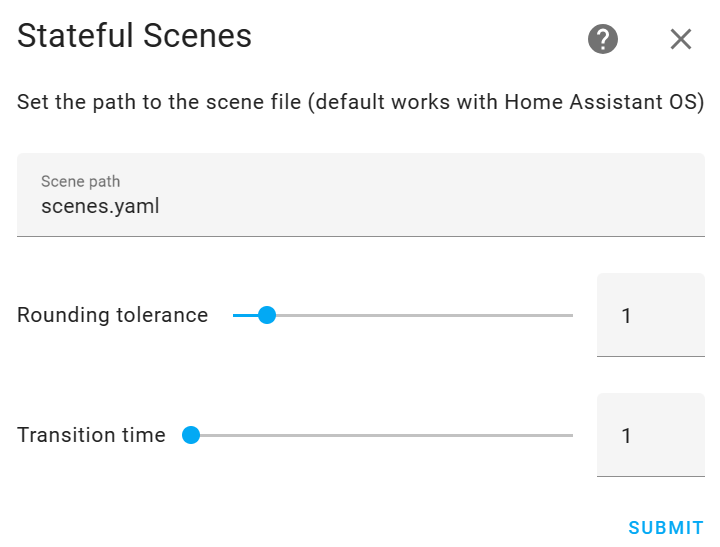Screen dimensions: 720x547
Task: Click the blue filled Rounding tolerance track segment
Action: [245, 315]
